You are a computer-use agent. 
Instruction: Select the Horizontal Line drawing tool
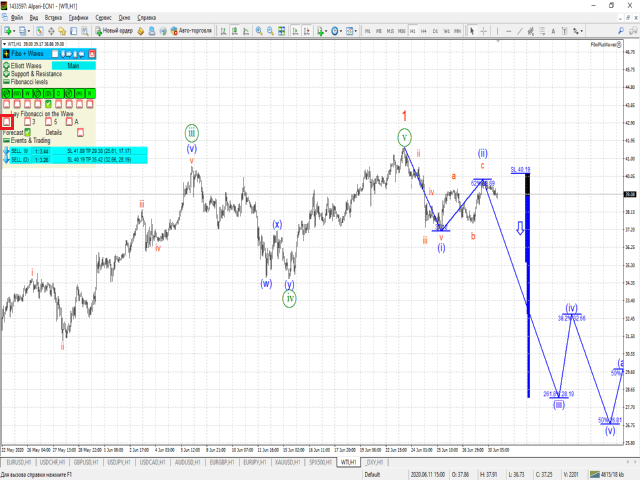tap(509, 31)
